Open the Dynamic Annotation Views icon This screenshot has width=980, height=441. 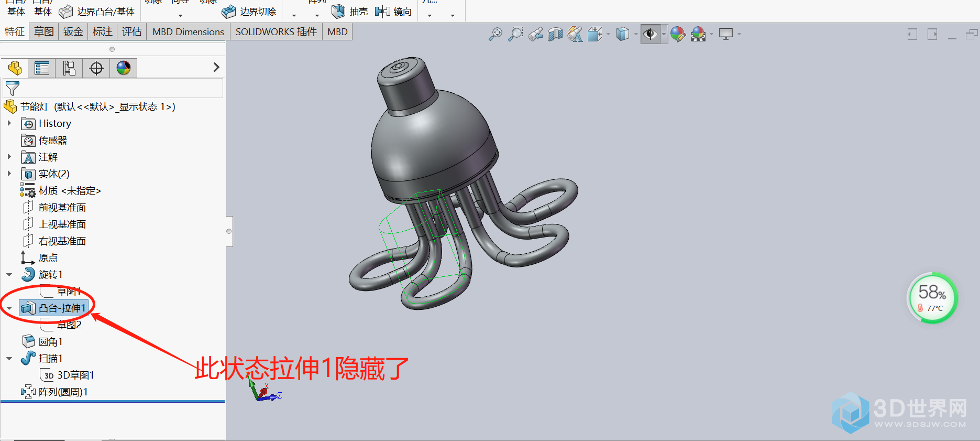tap(575, 35)
